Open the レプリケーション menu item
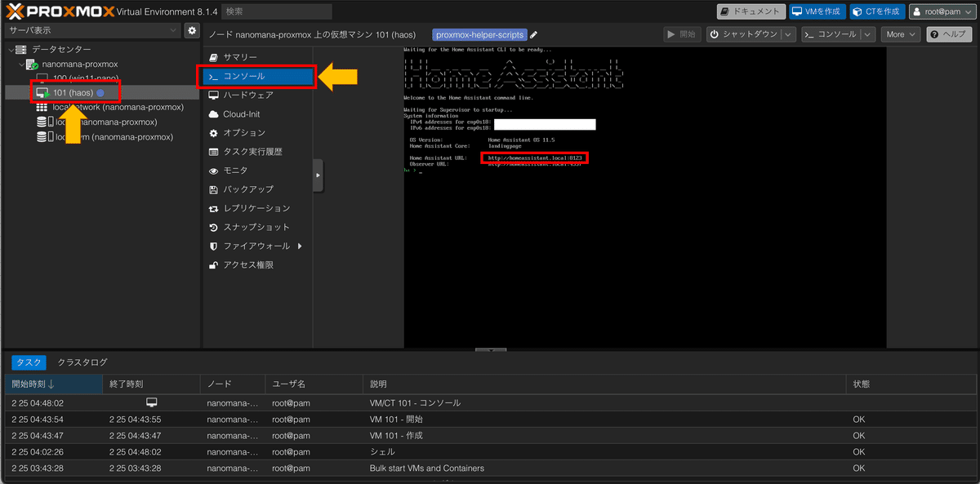This screenshot has width=980, height=484. [258, 208]
